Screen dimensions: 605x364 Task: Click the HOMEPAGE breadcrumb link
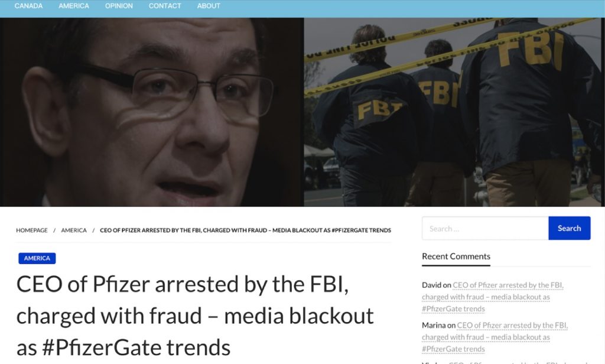coord(32,230)
